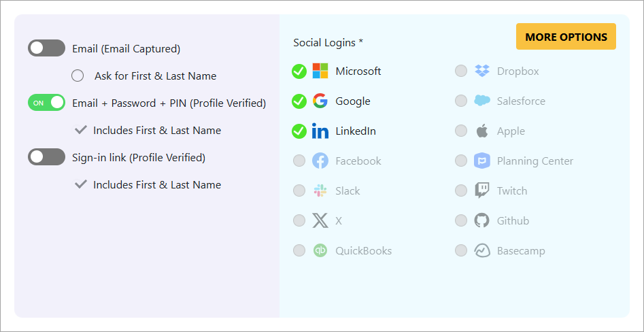Select Ask for First & Last Name option
This screenshot has height=332, width=644.
click(x=78, y=76)
